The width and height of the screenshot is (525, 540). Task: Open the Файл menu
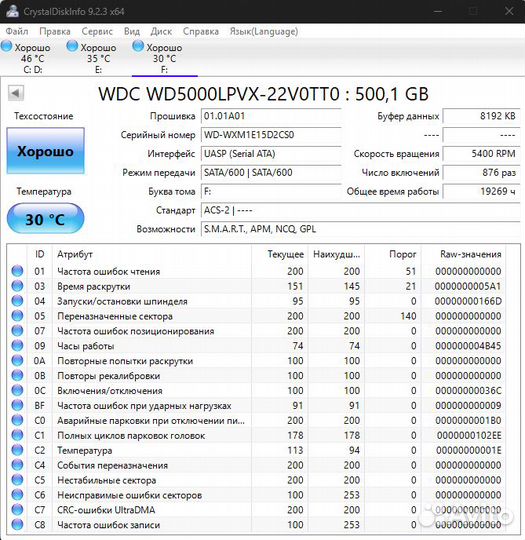17,31
